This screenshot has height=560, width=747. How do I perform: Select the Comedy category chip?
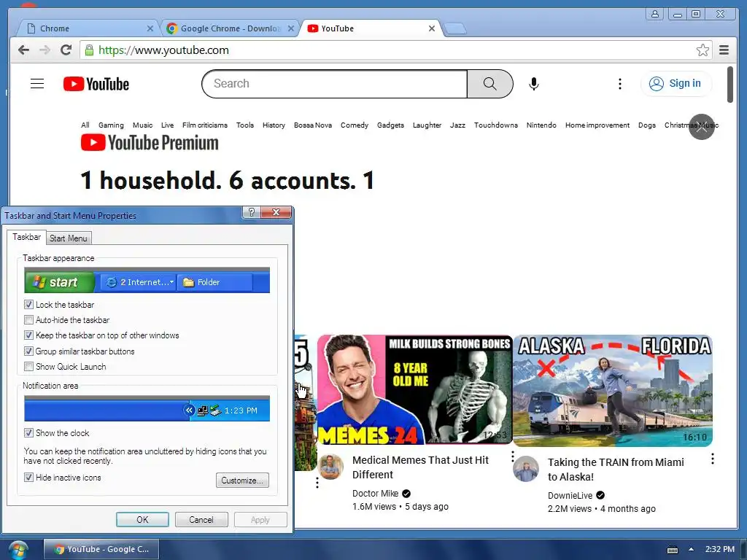point(355,125)
